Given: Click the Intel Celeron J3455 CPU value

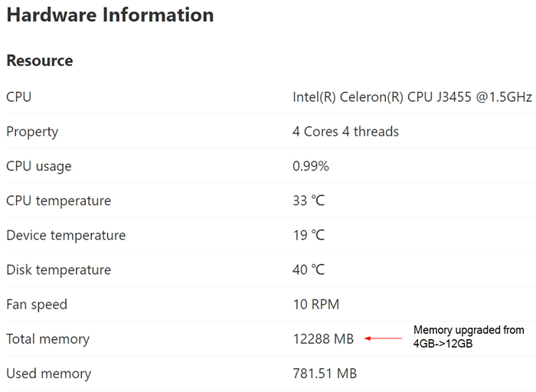Looking at the screenshot, I should click(x=412, y=97).
